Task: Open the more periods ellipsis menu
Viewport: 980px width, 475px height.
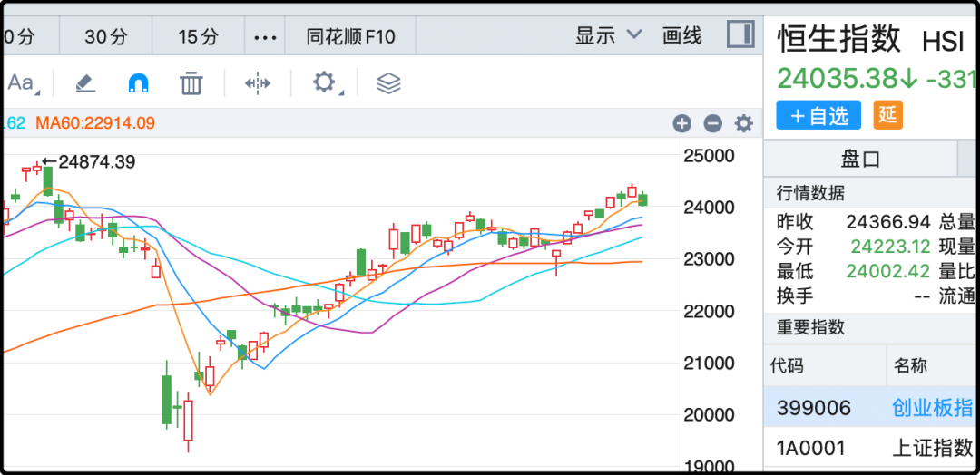Action: pyautogui.click(x=264, y=37)
